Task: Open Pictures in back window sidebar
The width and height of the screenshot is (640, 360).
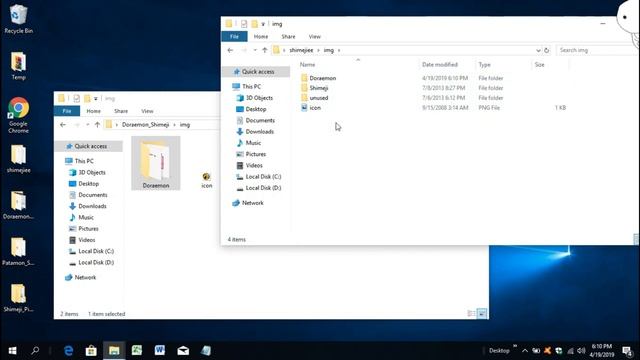Action: pyautogui.click(x=88, y=229)
